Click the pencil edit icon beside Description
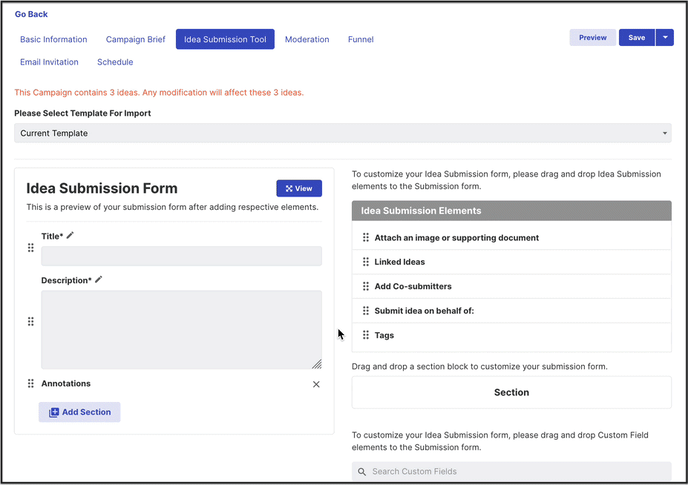The height and width of the screenshot is (485, 688). [x=98, y=280]
